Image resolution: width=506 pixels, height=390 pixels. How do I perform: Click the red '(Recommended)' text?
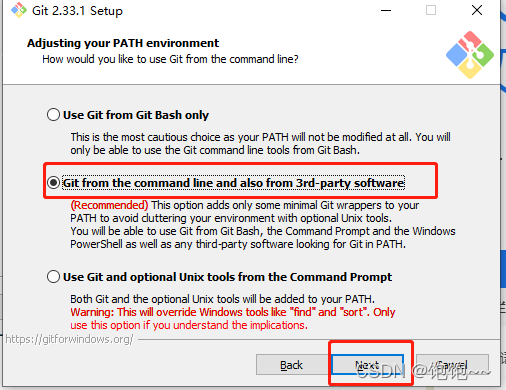pyautogui.click(x=109, y=205)
